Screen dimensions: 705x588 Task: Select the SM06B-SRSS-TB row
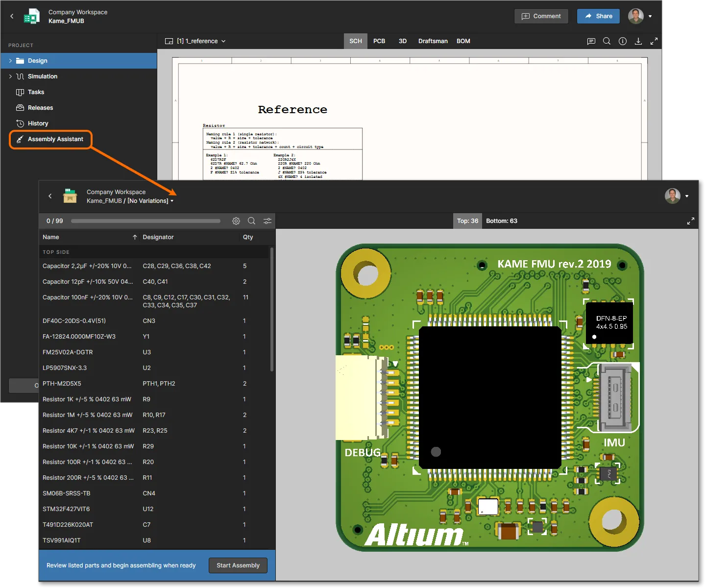[154, 493]
